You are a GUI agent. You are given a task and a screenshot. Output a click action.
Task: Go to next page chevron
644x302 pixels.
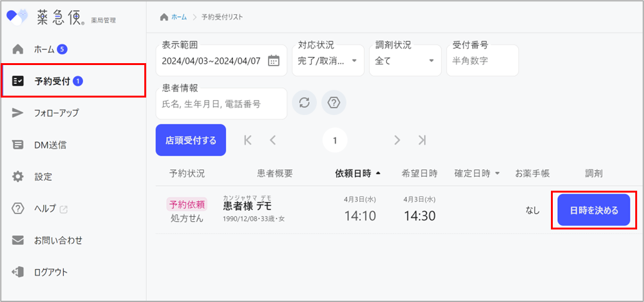pos(397,140)
